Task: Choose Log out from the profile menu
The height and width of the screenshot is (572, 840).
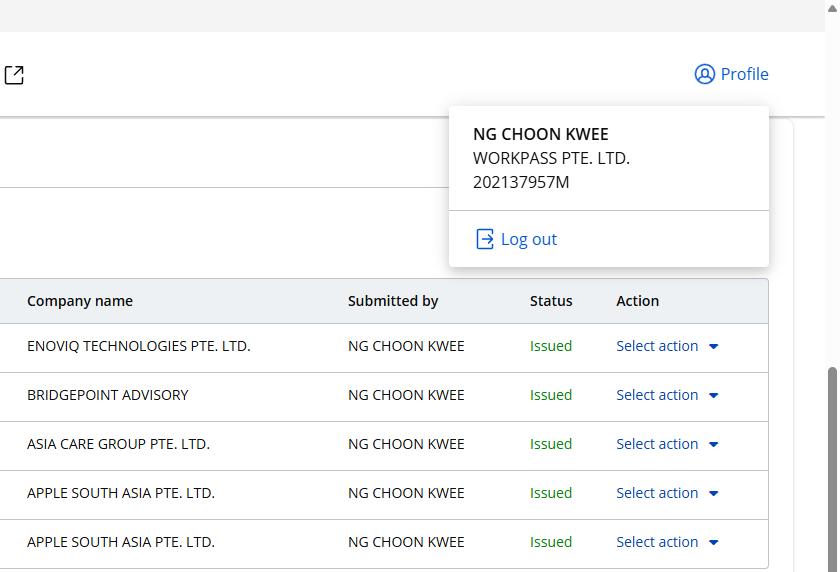Action: (x=528, y=239)
